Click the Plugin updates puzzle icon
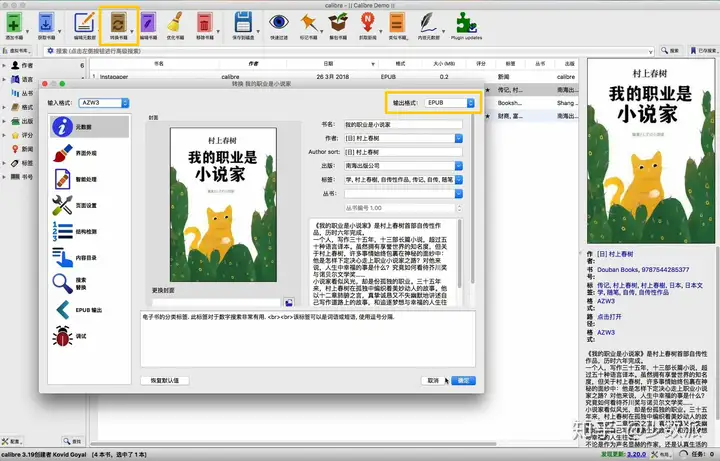720x461 pixels. 466,22
